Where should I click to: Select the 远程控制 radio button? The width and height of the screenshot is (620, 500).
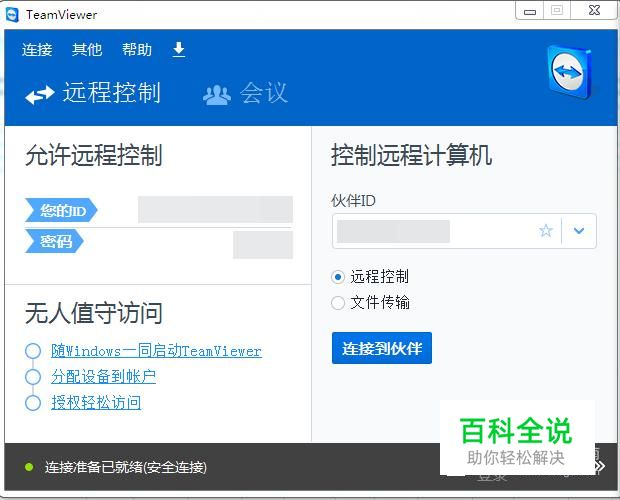point(338,277)
